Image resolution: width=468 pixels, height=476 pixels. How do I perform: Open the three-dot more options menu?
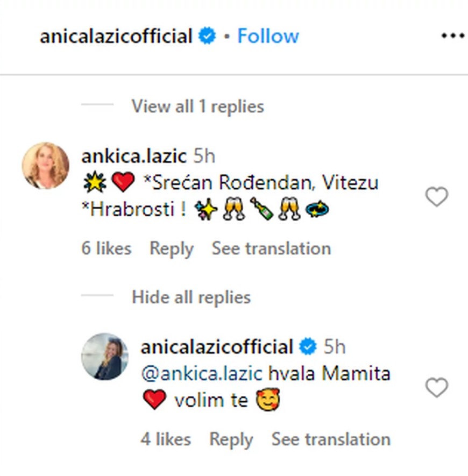(452, 36)
